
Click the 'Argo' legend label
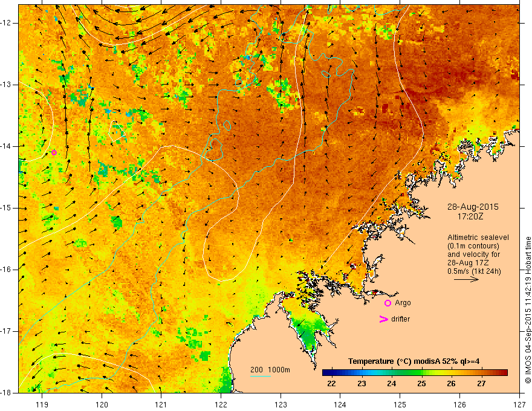point(403,303)
